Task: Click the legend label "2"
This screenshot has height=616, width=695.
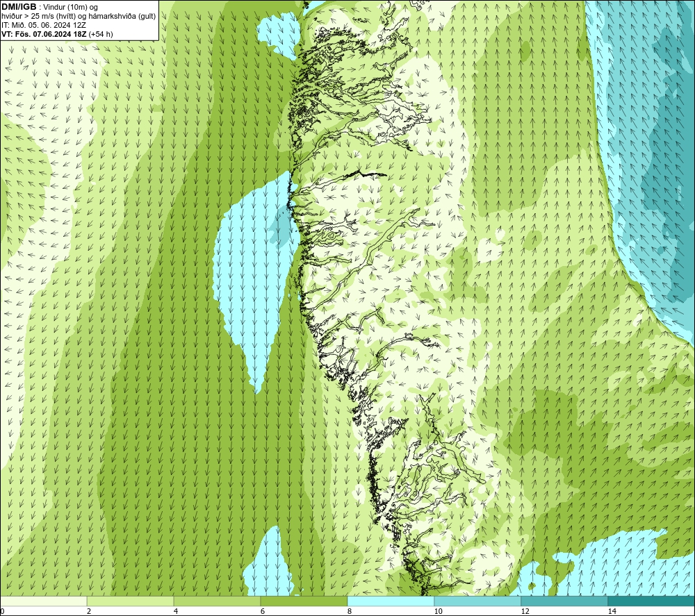Action: click(x=89, y=611)
